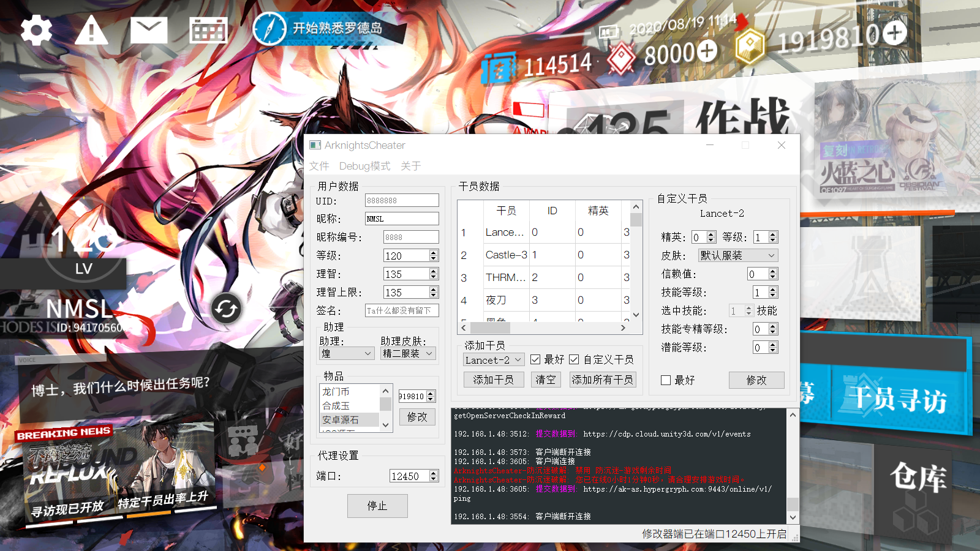Viewport: 980px width, 551px height.
Task: Adjust the item amount spinner
Action: [431, 396]
